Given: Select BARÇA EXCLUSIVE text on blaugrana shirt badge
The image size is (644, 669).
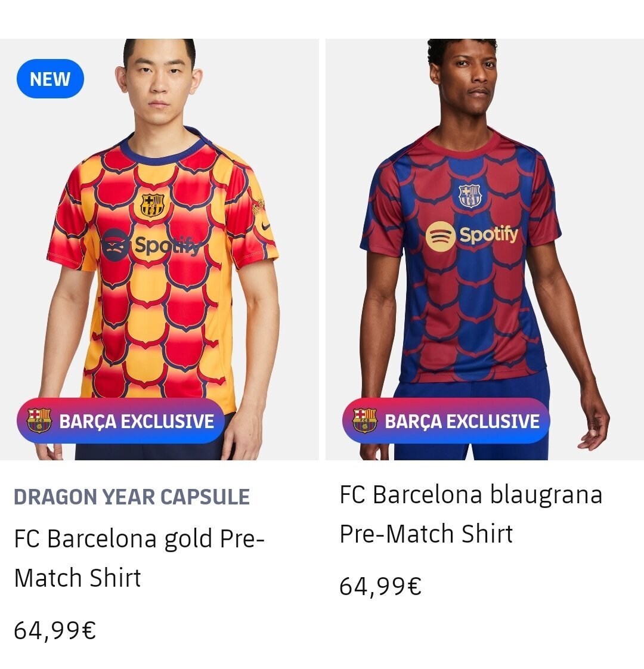Looking at the screenshot, I should pos(462,422).
